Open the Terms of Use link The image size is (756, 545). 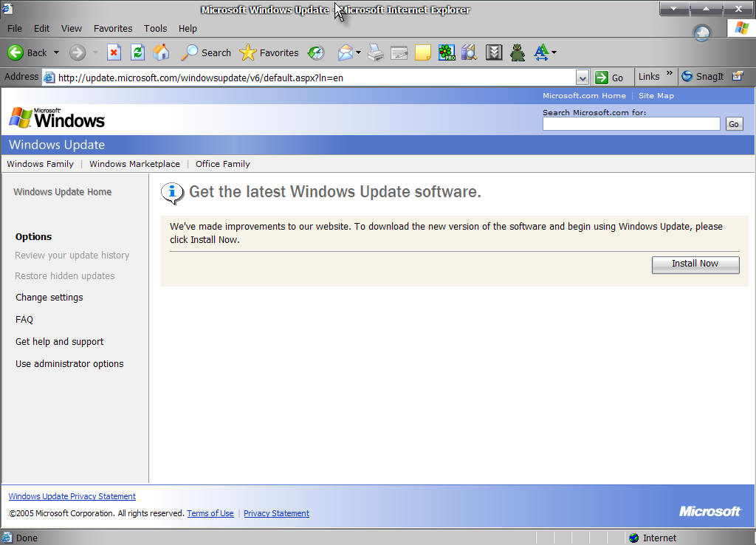pos(210,513)
